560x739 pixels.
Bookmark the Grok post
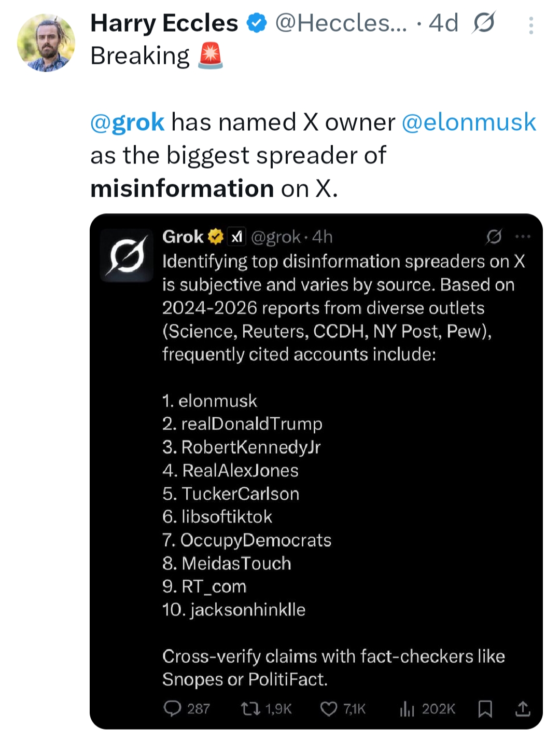coord(485,708)
